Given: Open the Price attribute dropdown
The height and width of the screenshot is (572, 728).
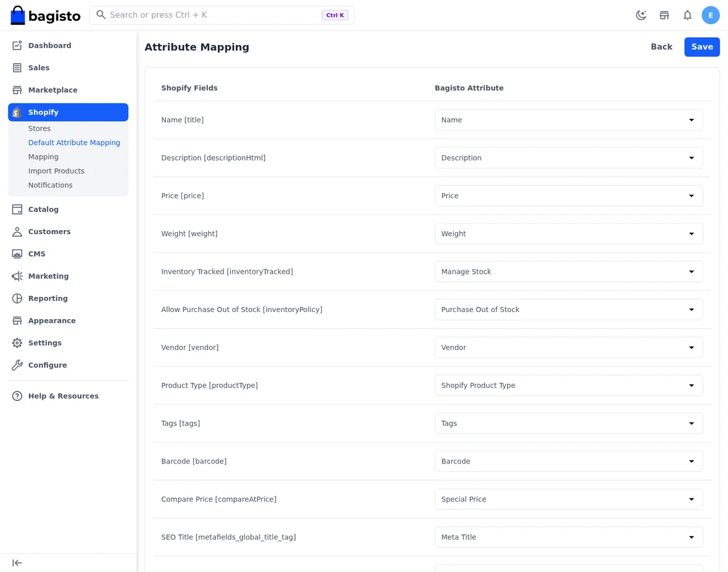Looking at the screenshot, I should click(x=569, y=196).
